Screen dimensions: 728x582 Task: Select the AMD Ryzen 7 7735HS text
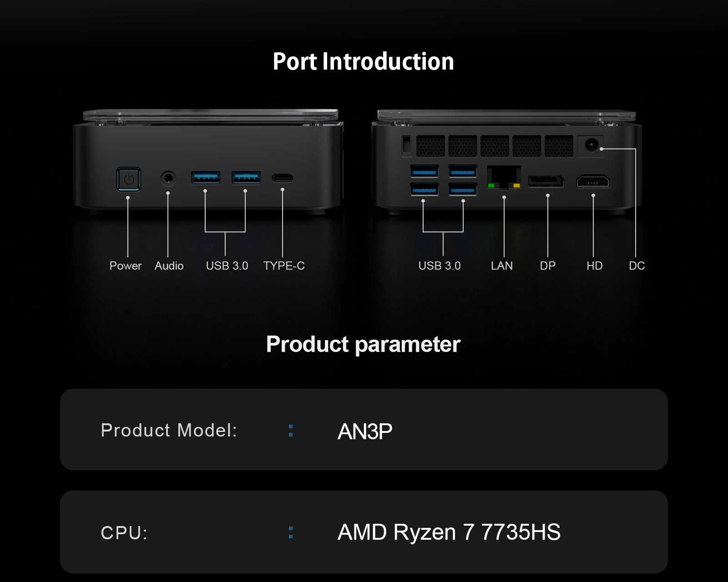point(449,532)
